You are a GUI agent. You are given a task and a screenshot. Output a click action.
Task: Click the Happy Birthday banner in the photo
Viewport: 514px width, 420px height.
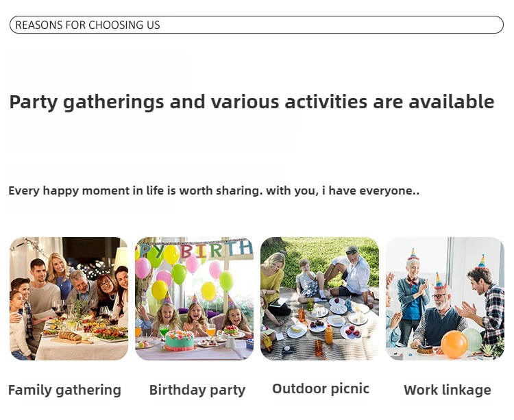coord(194,250)
